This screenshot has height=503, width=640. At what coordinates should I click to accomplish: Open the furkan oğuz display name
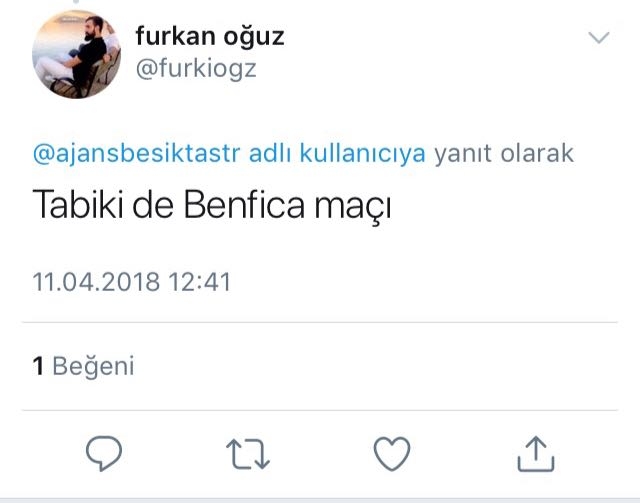pyautogui.click(x=210, y=37)
